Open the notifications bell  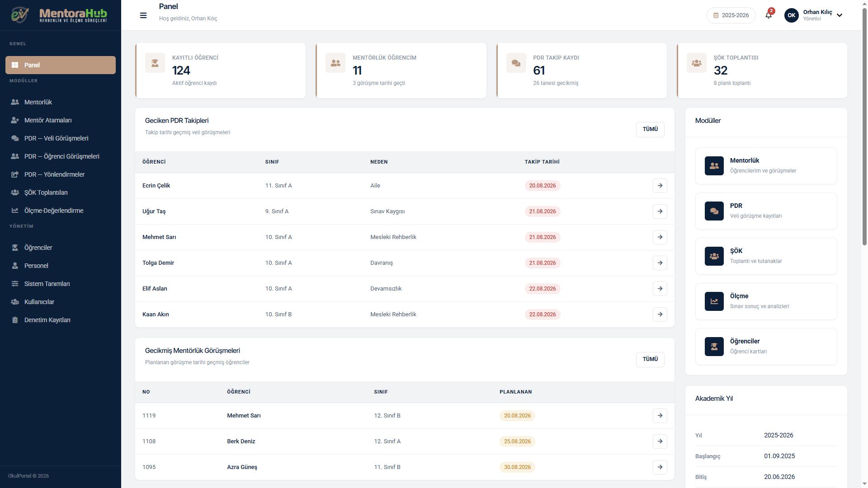769,15
